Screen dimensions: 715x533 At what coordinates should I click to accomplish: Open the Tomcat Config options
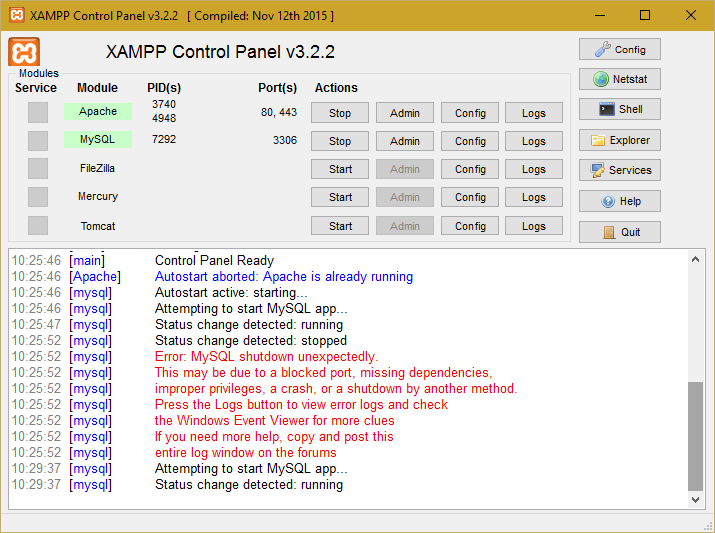click(470, 226)
